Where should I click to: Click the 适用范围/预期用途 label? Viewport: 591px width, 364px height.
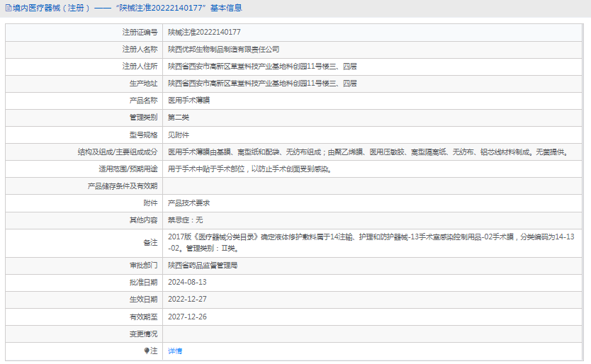coord(128,169)
